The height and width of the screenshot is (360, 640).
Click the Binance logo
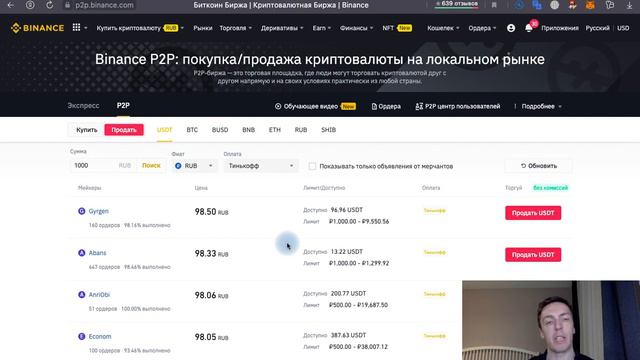click(38, 28)
